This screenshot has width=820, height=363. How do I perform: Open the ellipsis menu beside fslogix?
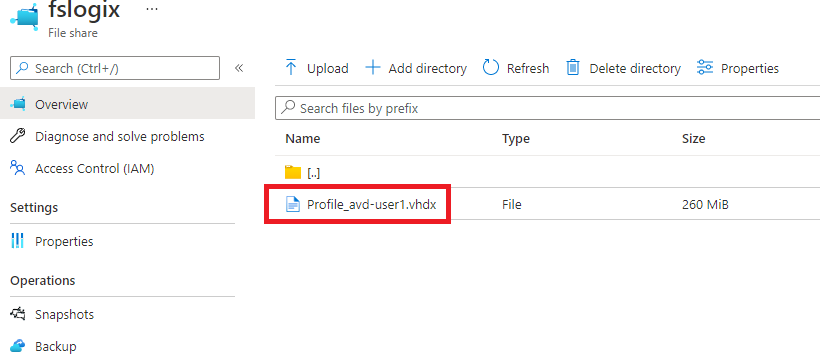(x=152, y=10)
